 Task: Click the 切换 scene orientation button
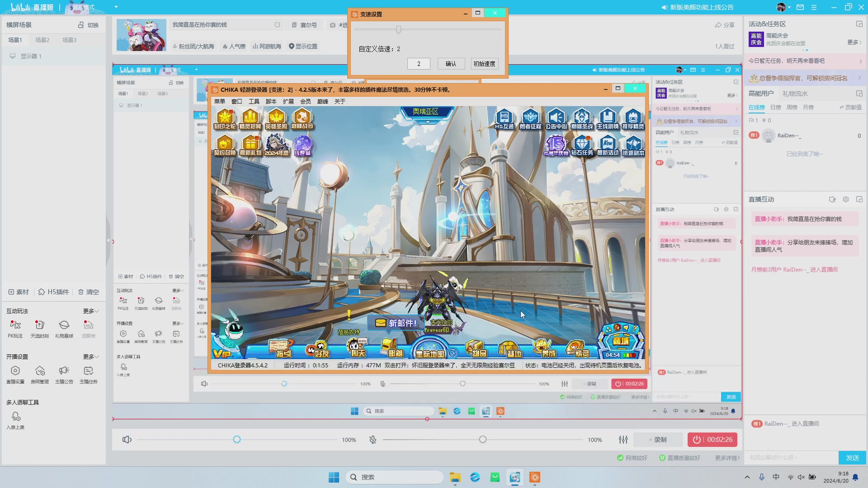pyautogui.click(x=89, y=25)
